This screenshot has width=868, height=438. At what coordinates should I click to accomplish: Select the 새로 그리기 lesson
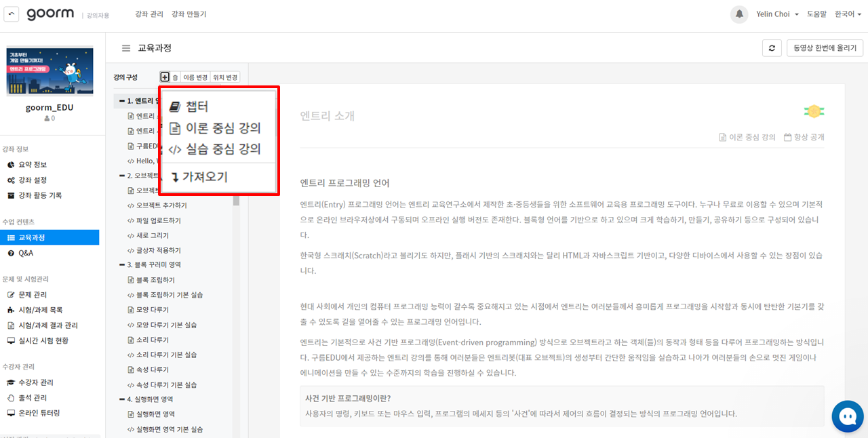153,235
